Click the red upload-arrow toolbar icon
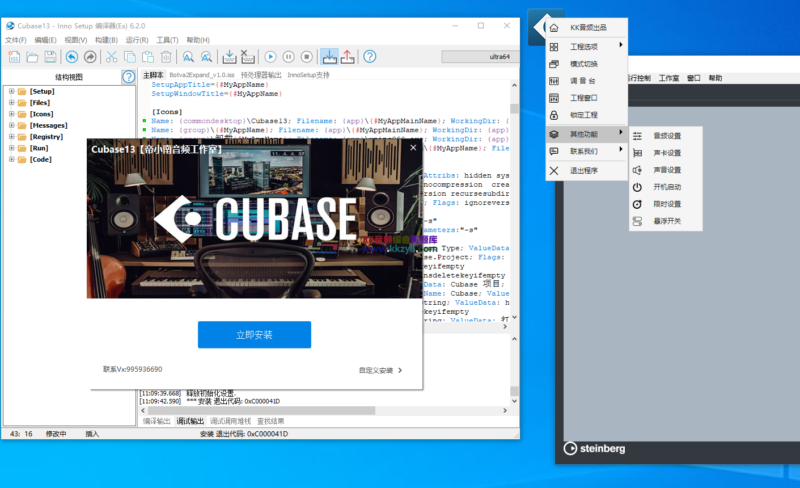 coord(347,57)
